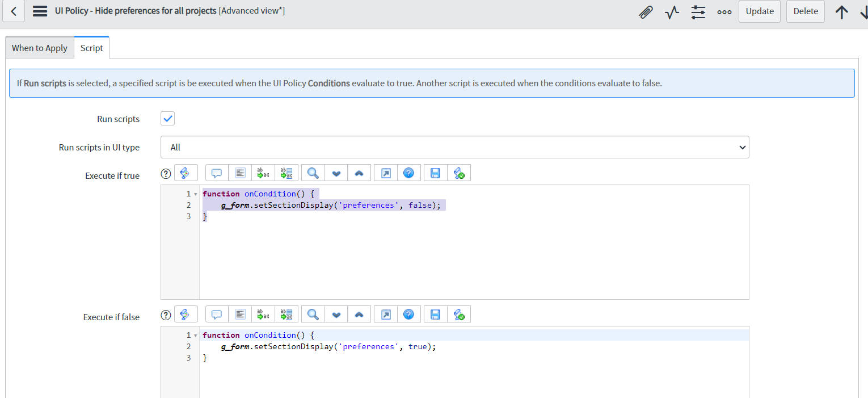The height and width of the screenshot is (398, 868).
Task: Open additional actions with the ellipsis menu
Action: (724, 11)
